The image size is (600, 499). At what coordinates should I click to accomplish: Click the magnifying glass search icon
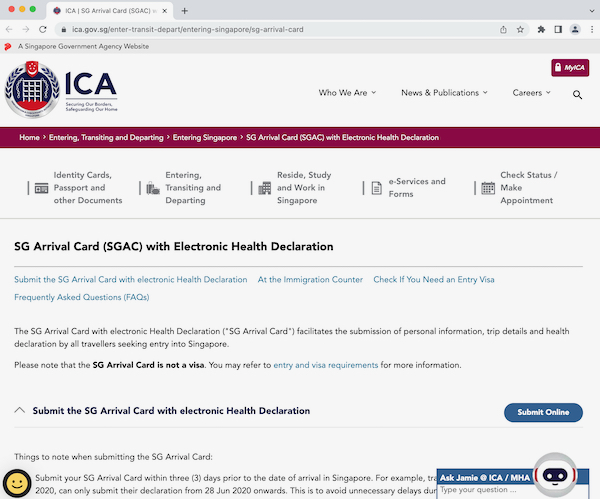click(577, 94)
